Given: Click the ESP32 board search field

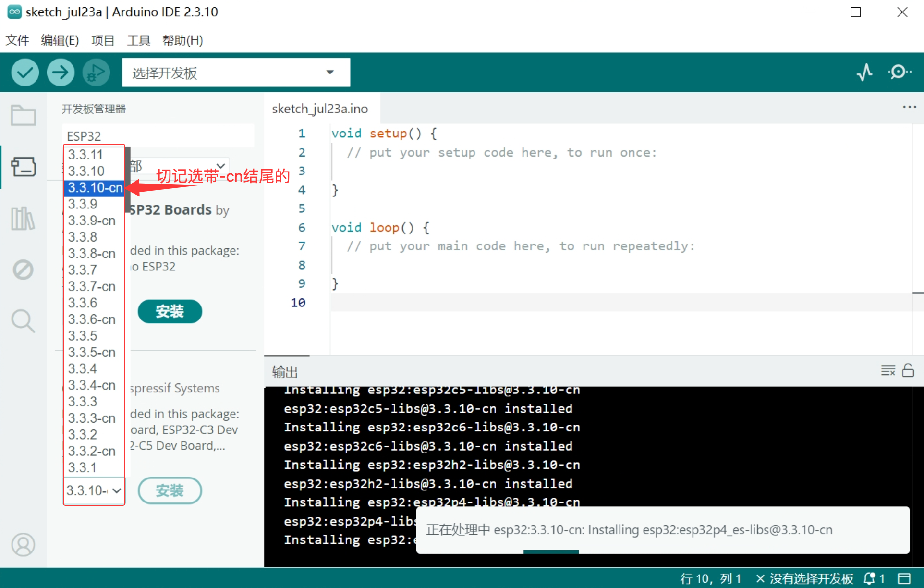Looking at the screenshot, I should 158,136.
